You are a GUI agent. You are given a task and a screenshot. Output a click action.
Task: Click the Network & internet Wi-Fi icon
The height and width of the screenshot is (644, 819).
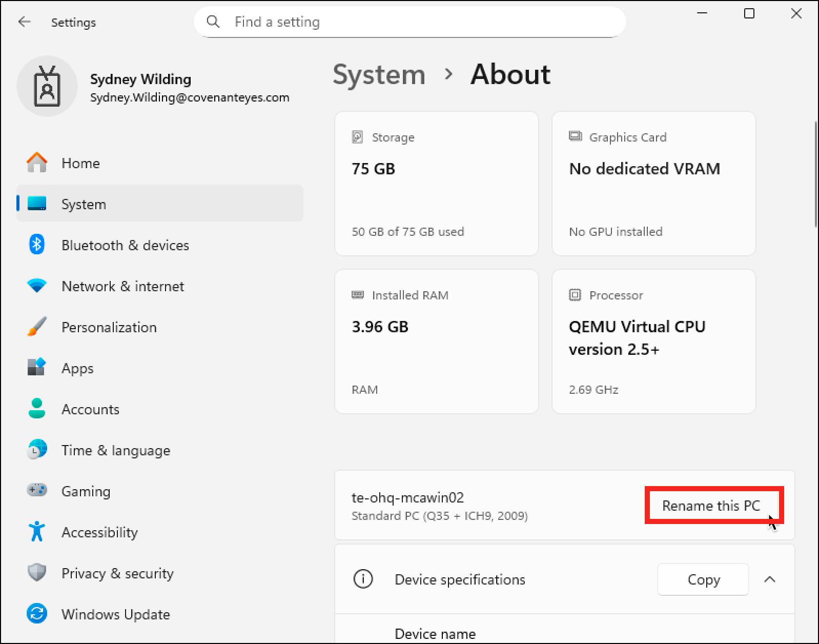point(37,286)
